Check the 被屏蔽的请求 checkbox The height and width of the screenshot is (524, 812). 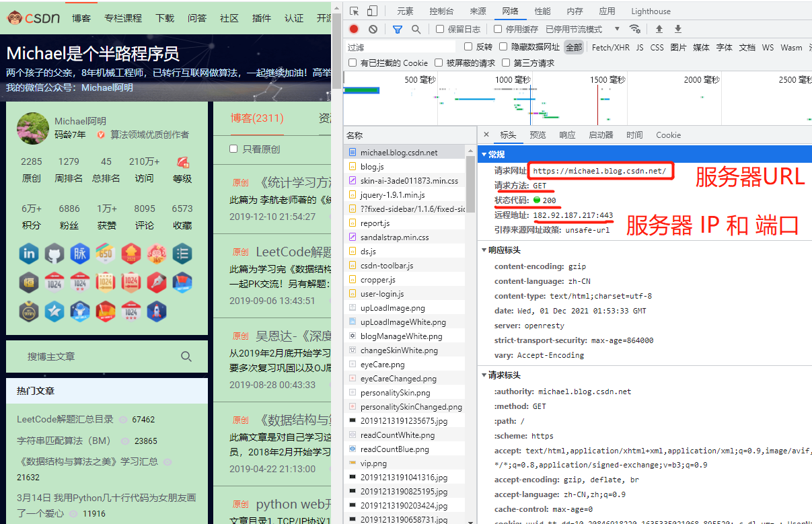439,63
